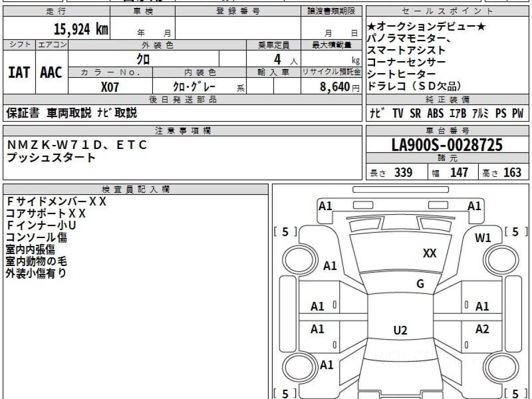Select the SR equipment code
Image resolution: width=532 pixels, height=399 pixels.
[415, 113]
